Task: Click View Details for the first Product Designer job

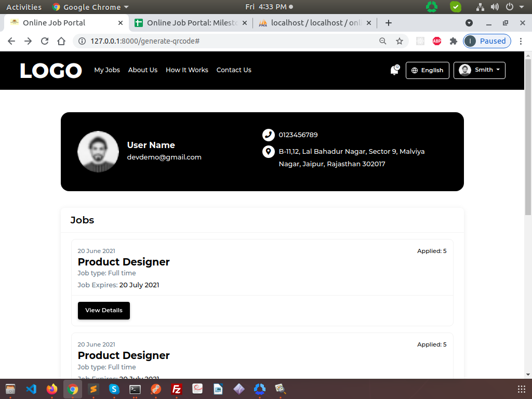Action: point(104,311)
